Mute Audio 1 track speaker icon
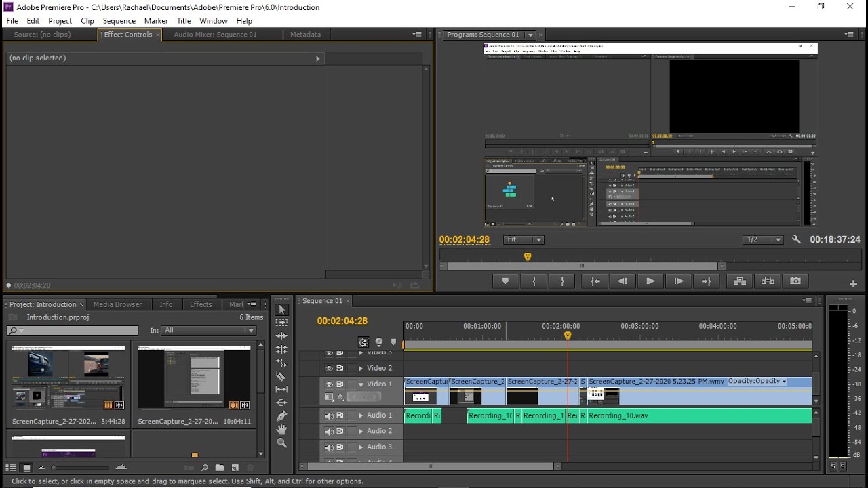 point(330,415)
